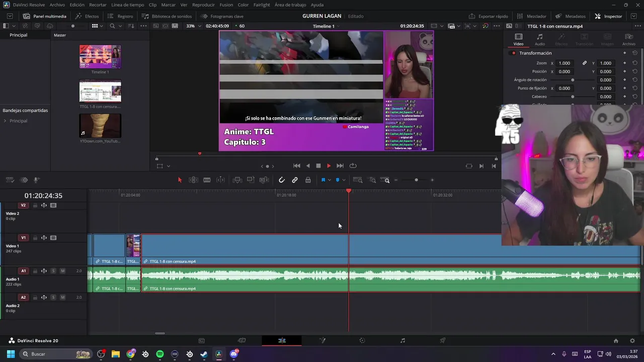Open the Área de trabajo menu
The image size is (644, 362).
(290, 5)
